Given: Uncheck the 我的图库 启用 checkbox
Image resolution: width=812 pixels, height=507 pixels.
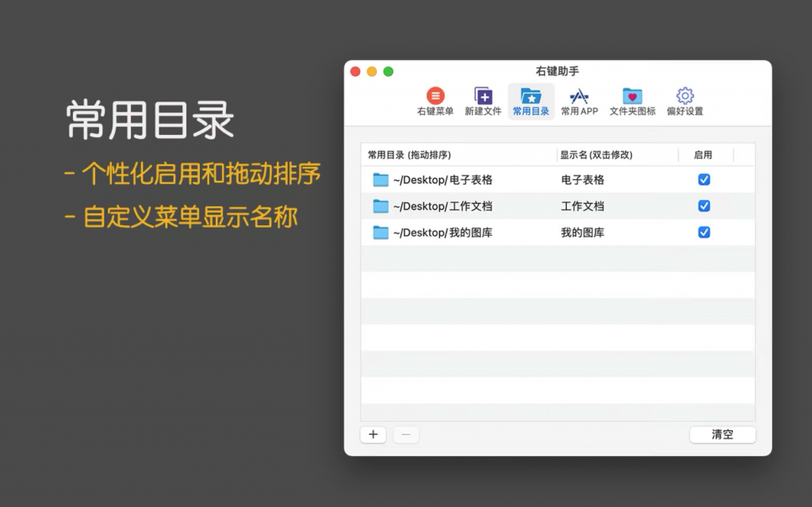Looking at the screenshot, I should coord(704,232).
